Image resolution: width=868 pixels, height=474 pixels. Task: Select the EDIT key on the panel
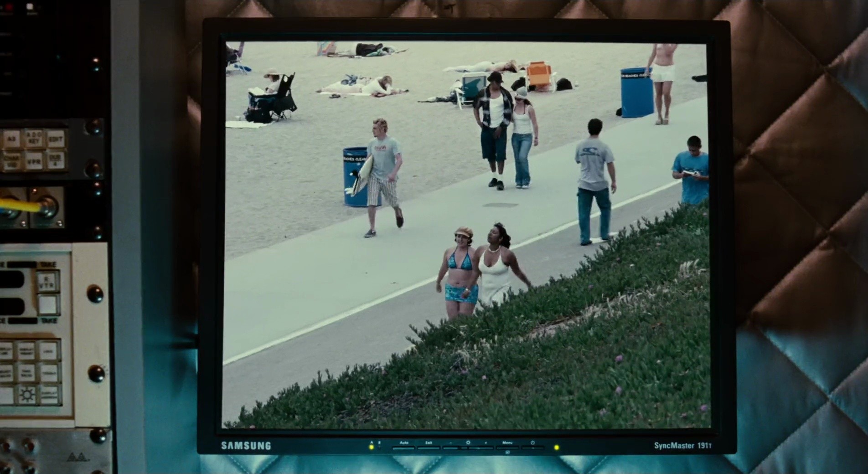[x=55, y=138]
